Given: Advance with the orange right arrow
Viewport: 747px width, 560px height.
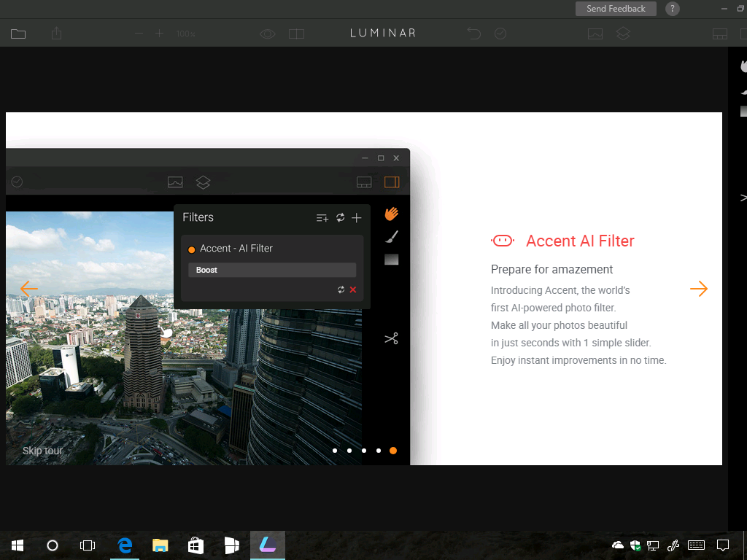Looking at the screenshot, I should click(x=699, y=289).
